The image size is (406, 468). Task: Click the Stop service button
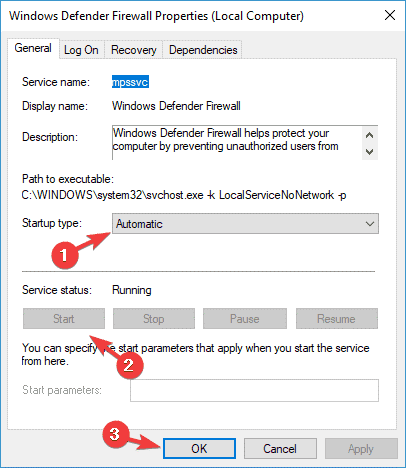154,319
